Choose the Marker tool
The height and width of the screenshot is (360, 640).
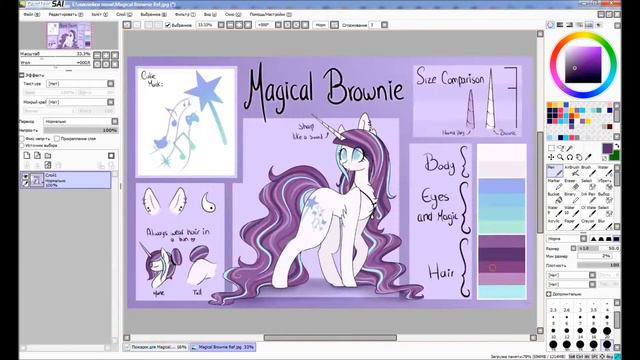click(x=554, y=184)
